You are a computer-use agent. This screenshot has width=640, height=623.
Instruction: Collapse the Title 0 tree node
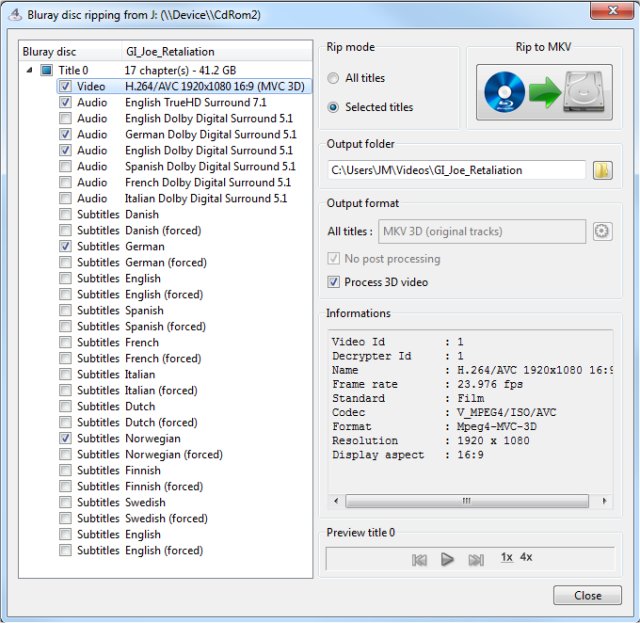pyautogui.click(x=29, y=70)
